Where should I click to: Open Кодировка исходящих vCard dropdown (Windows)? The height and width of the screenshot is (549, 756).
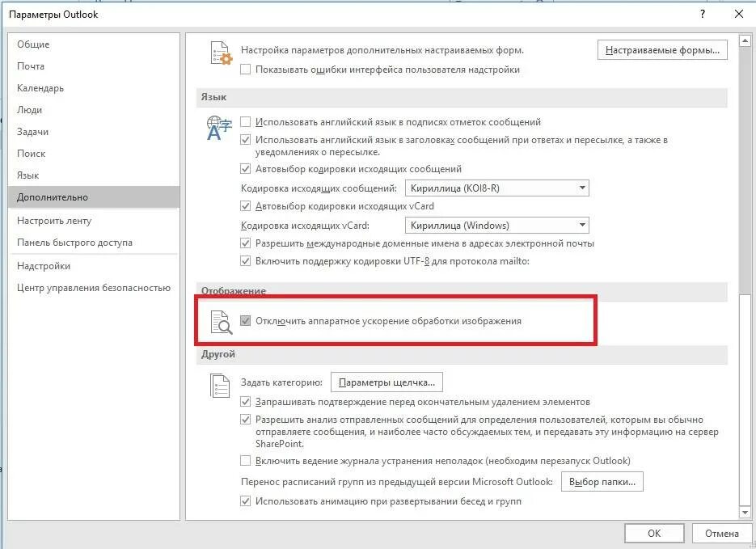point(496,225)
